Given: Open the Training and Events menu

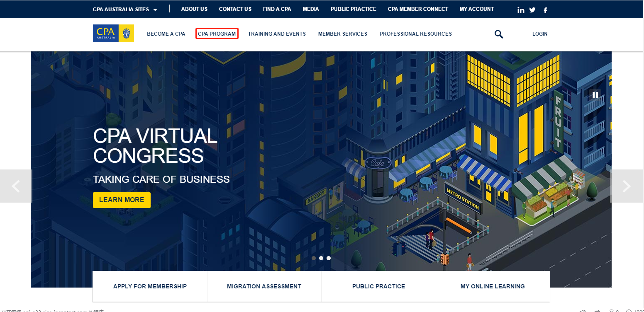Looking at the screenshot, I should coord(277,34).
